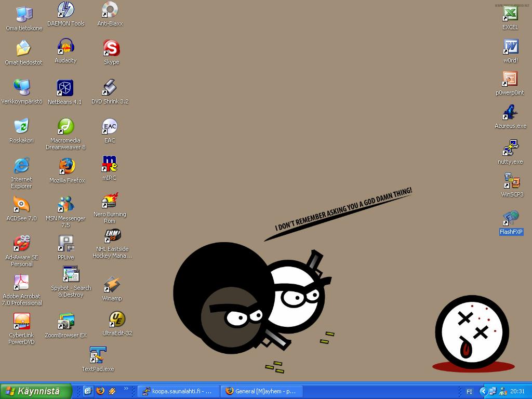The image size is (532, 399).
Task: Open FI language bar indicator
Action: 469,392
